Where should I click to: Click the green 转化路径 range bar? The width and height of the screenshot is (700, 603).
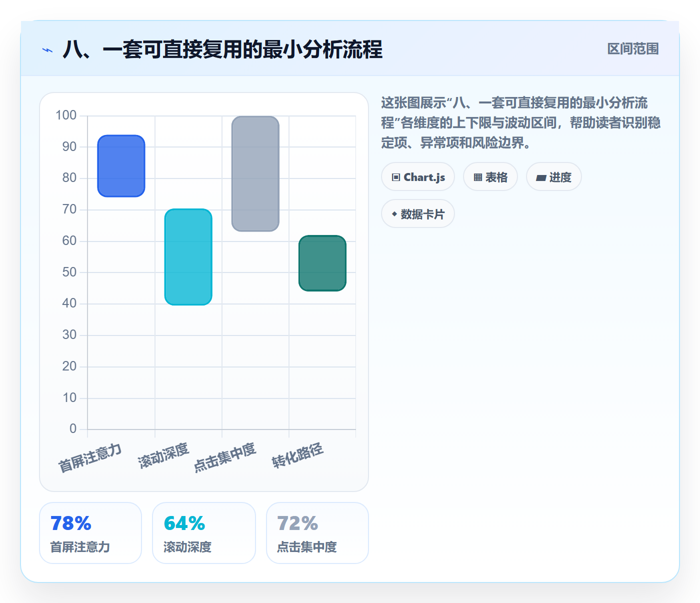tap(322, 263)
